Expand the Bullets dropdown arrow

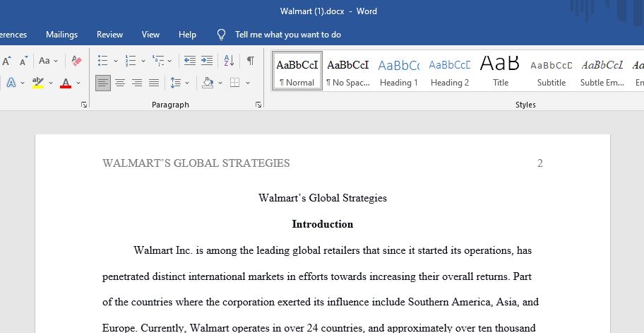pos(115,61)
